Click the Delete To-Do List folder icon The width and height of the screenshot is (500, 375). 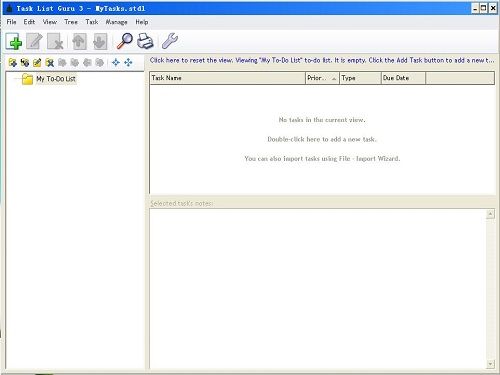[x=50, y=62]
